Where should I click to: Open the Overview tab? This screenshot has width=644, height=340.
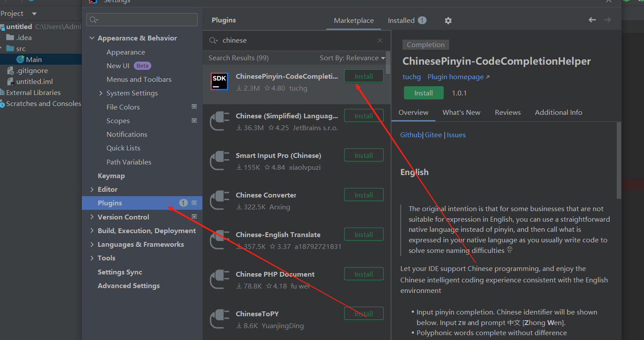coord(413,113)
